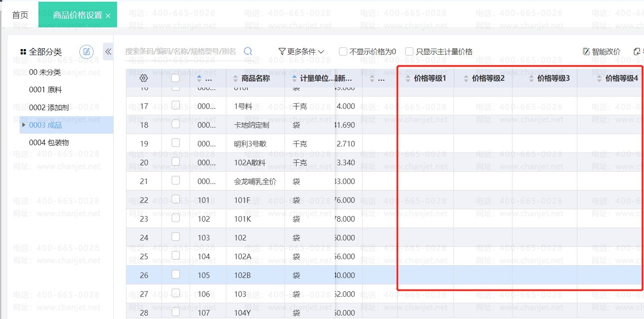
Task: Click the 价格等级1 column header
Action: [430, 79]
